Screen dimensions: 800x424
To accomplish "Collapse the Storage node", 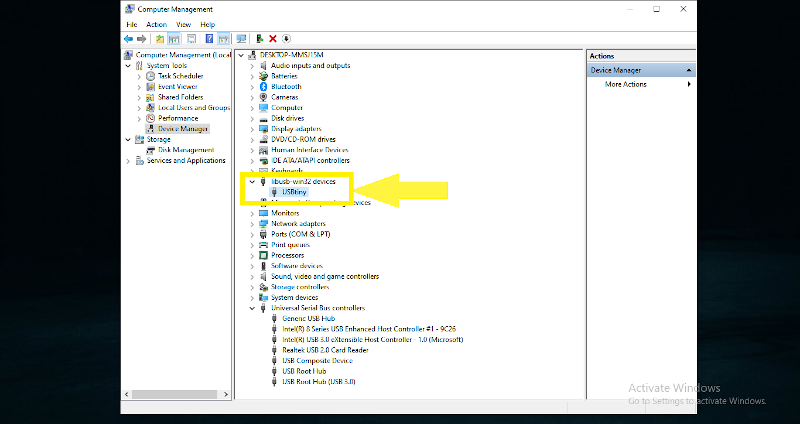I will click(128, 139).
